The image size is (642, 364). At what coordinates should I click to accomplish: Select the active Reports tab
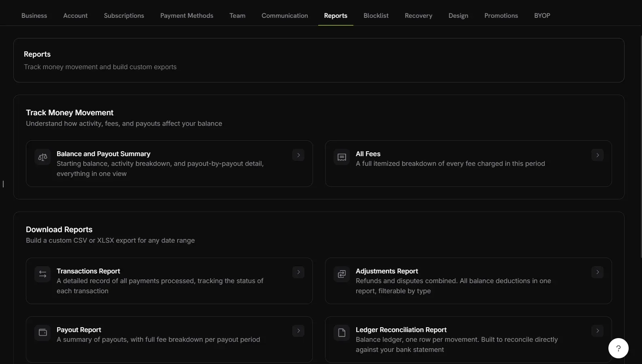click(336, 15)
